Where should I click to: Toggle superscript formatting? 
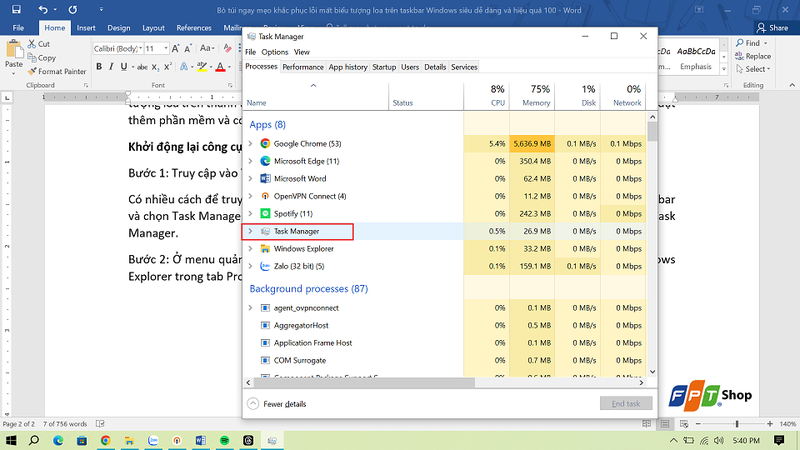[167, 67]
